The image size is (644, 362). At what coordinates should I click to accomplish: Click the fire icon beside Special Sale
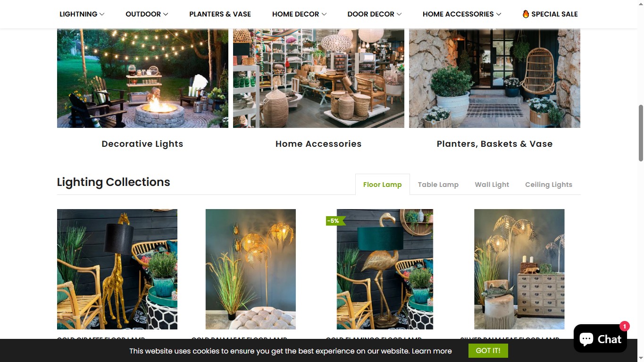coord(526,14)
